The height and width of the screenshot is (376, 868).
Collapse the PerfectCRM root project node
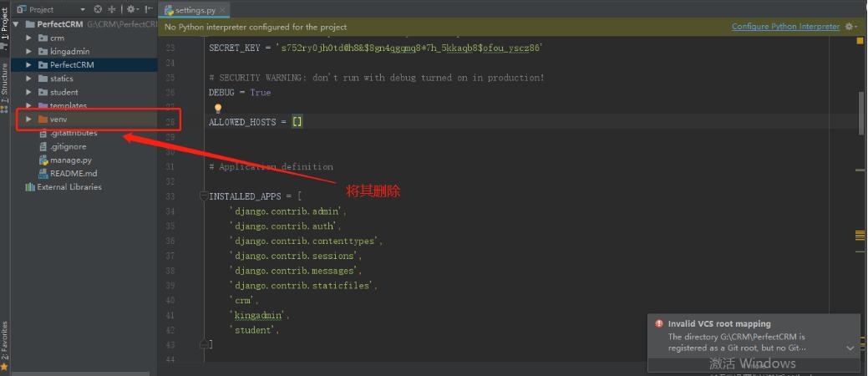click(16, 24)
